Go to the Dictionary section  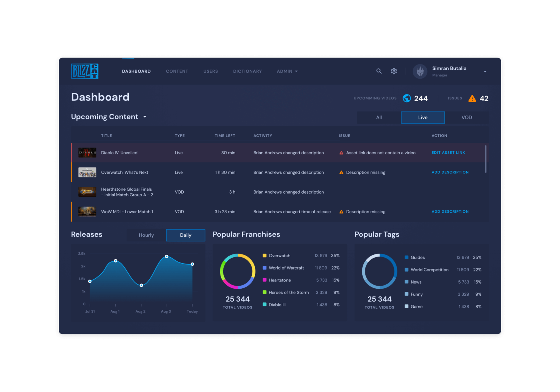click(x=247, y=71)
